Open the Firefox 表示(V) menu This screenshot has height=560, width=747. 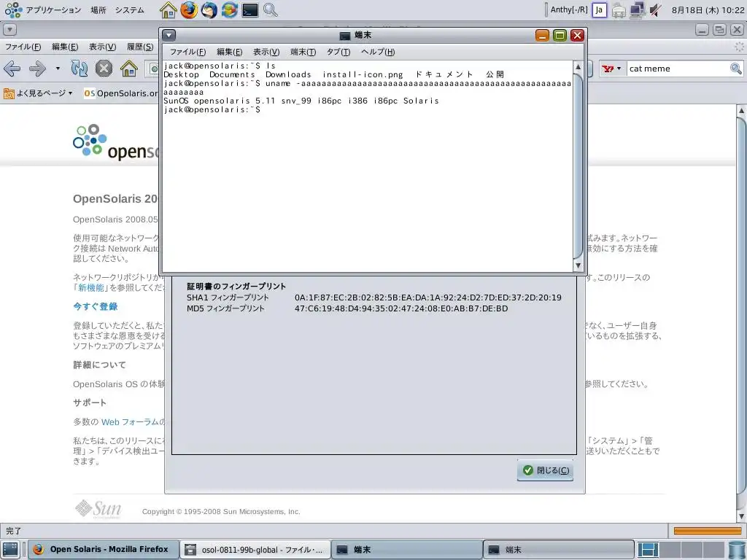tap(102, 47)
